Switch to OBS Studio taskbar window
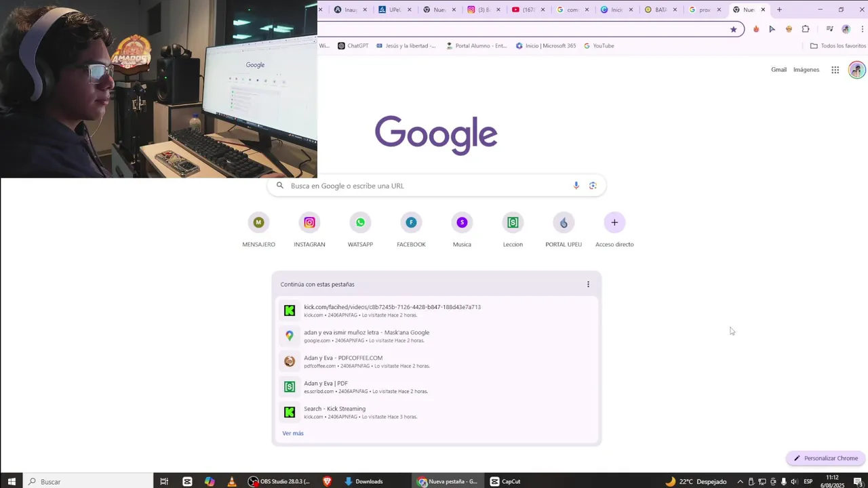Image resolution: width=868 pixels, height=488 pixels. point(279,481)
